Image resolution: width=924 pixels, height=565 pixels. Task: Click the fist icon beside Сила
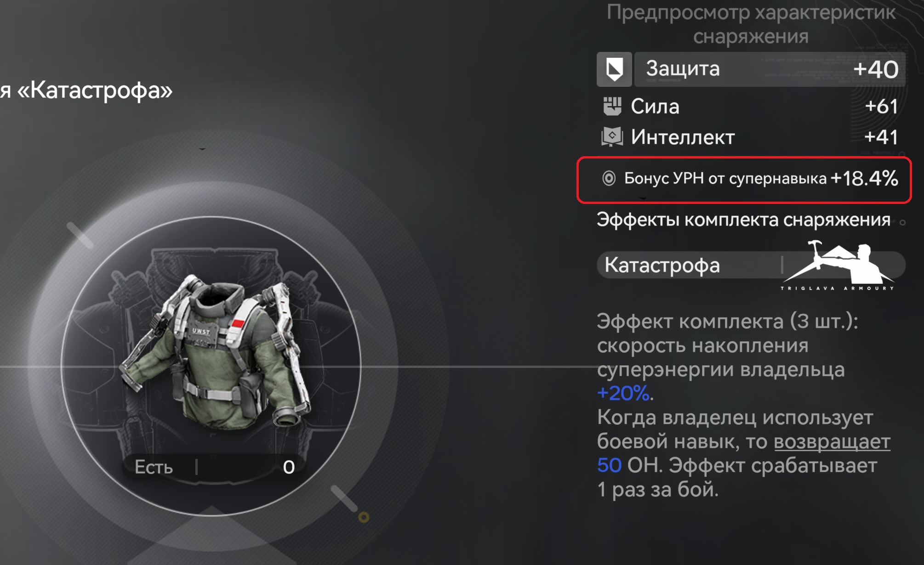(612, 106)
